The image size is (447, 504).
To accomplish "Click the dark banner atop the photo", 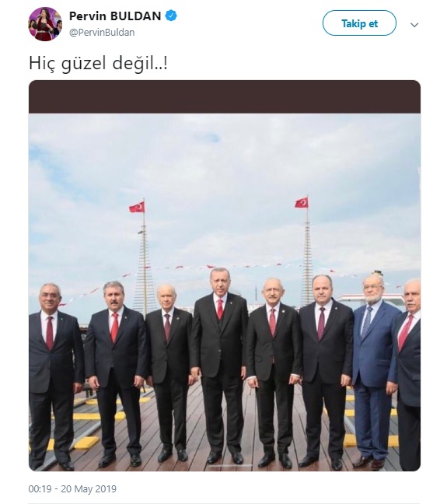I will [225, 96].
